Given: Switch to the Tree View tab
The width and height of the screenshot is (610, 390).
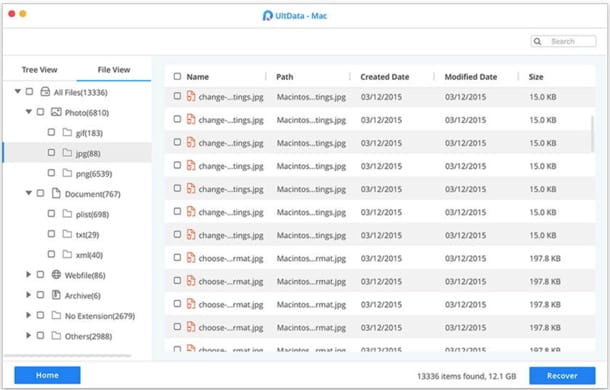Looking at the screenshot, I should tap(39, 70).
